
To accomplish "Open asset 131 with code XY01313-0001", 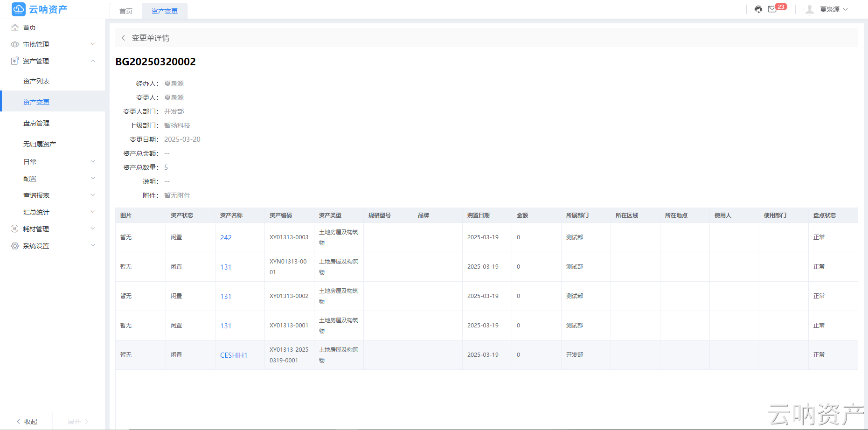I will pos(226,326).
